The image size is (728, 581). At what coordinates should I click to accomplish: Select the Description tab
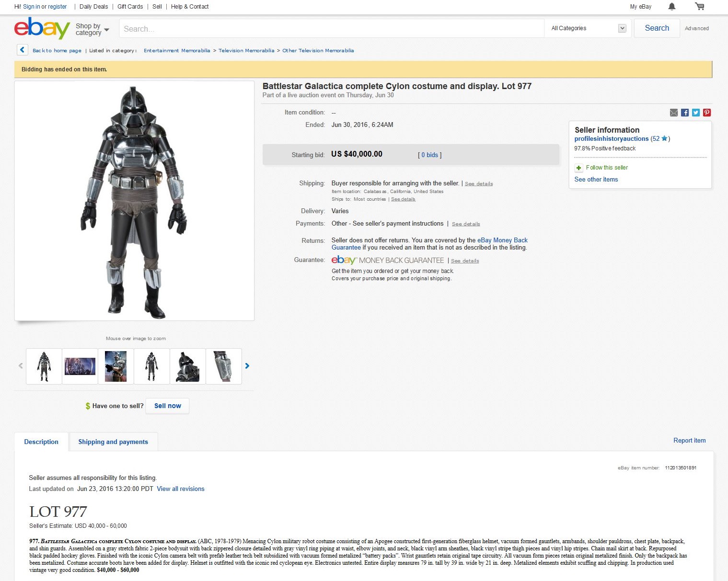41,442
